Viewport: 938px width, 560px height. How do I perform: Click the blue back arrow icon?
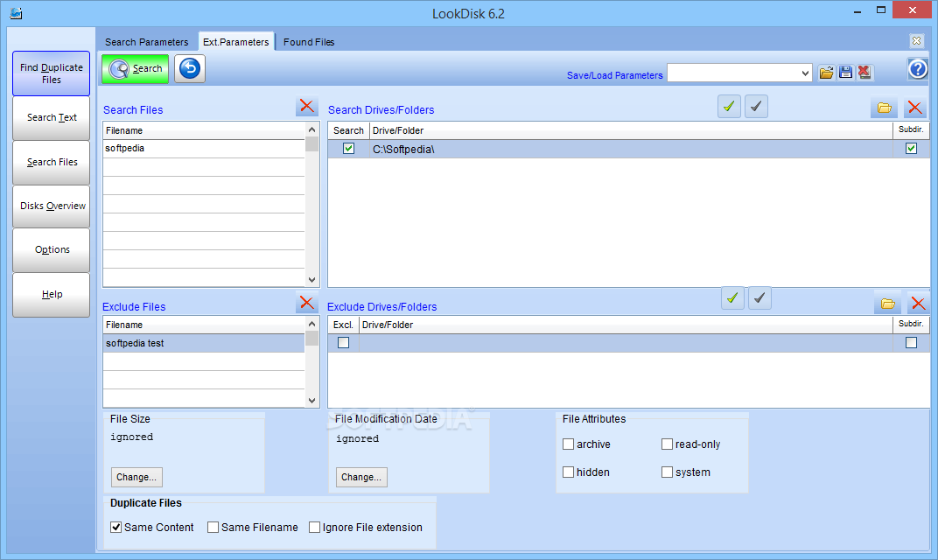[x=190, y=69]
